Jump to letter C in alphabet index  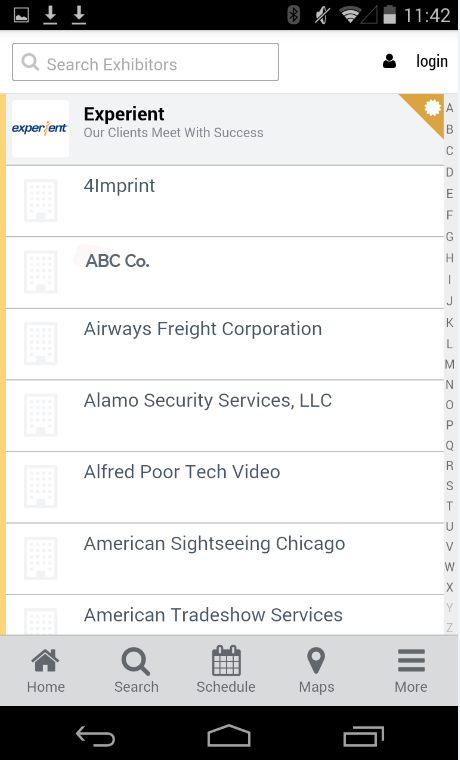450,151
